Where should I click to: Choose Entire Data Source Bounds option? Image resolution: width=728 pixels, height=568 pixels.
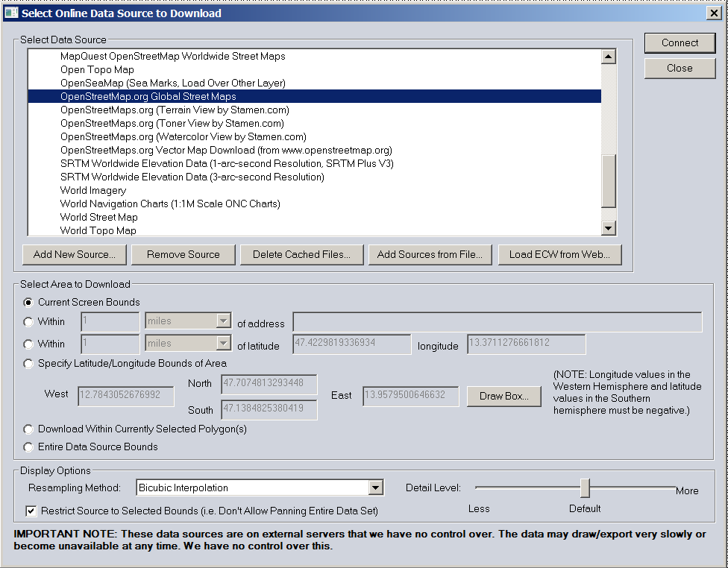pyautogui.click(x=29, y=447)
